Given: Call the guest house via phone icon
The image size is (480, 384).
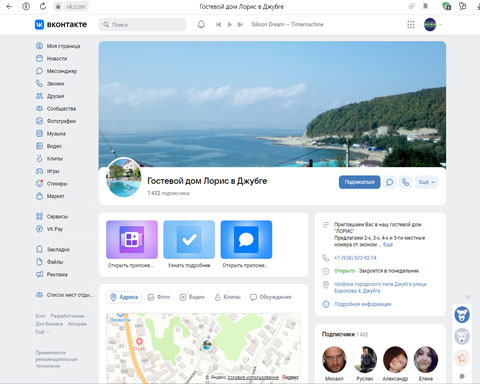Looking at the screenshot, I should coord(405,182).
